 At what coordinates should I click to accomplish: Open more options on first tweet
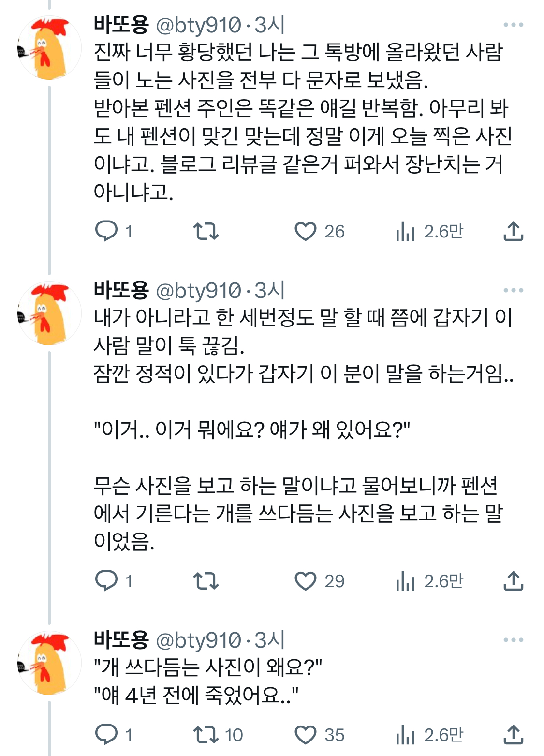click(x=513, y=25)
